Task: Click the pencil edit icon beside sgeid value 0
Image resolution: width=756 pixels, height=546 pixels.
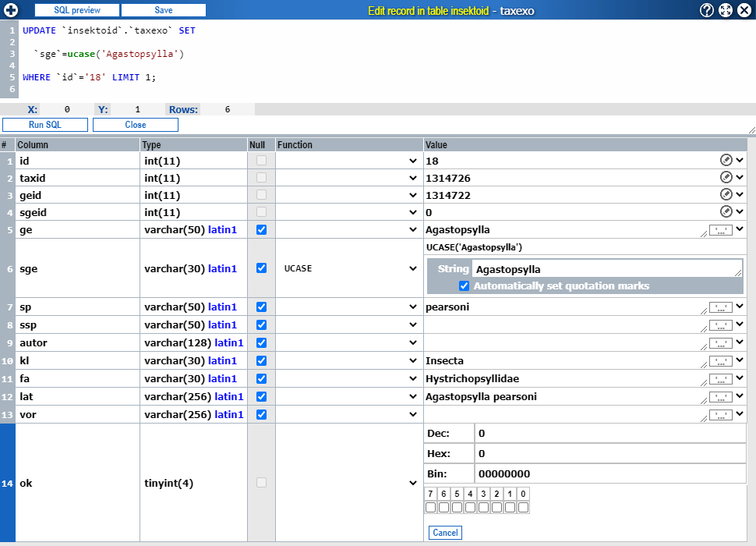Action: point(728,211)
